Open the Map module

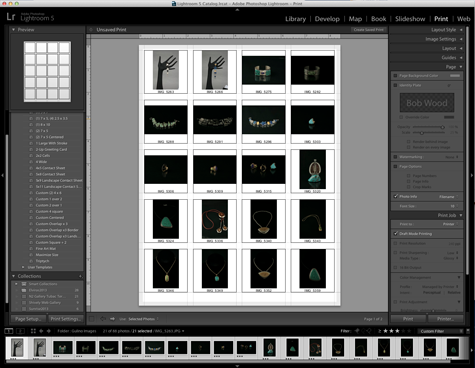point(355,19)
